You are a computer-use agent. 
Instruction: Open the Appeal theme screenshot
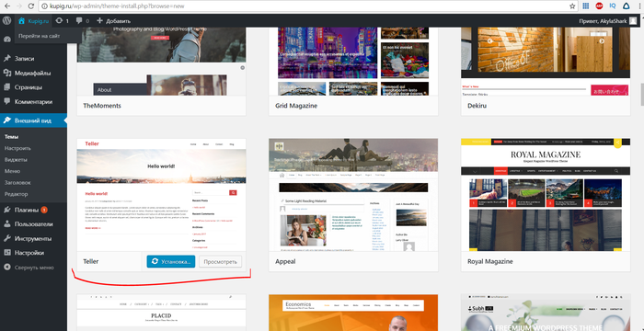(x=353, y=195)
